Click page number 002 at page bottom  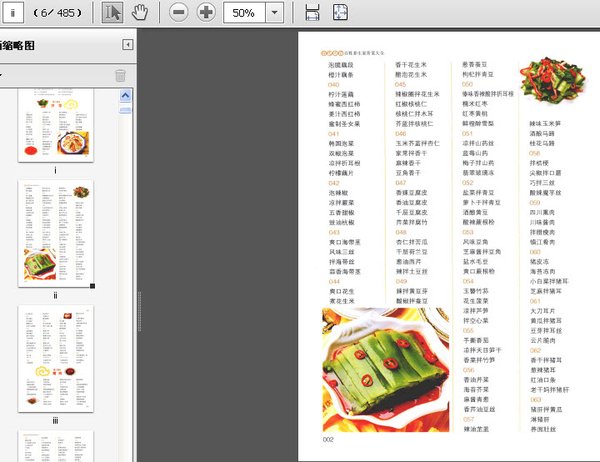[328, 439]
